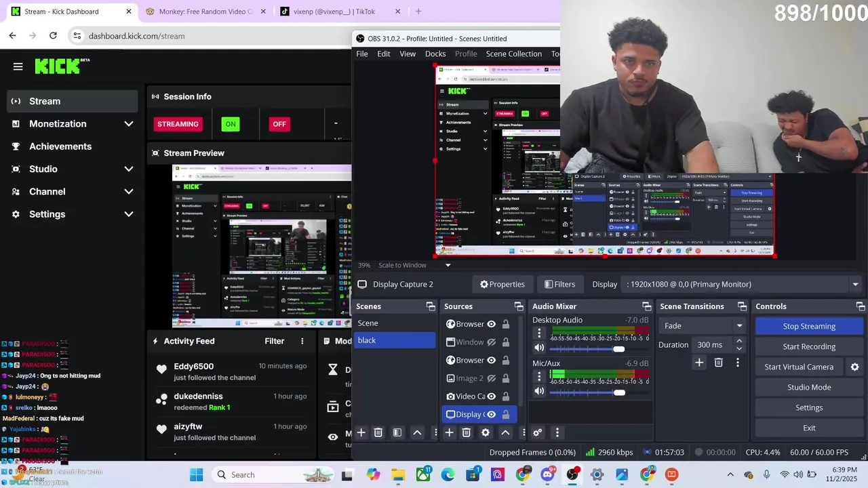Hide the Video Capture source
Image resolution: width=868 pixels, height=488 pixels.
tap(492, 396)
